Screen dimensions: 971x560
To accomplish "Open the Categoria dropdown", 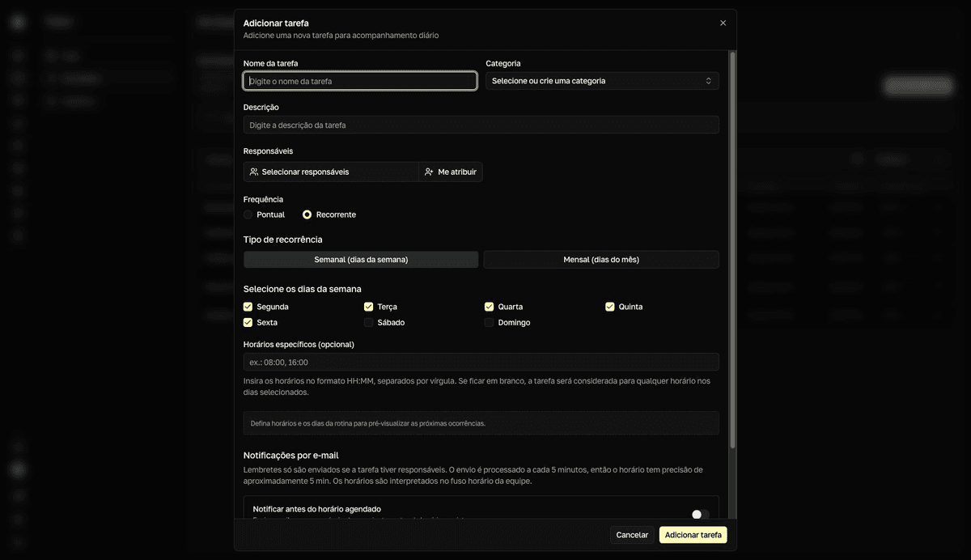I will click(602, 81).
